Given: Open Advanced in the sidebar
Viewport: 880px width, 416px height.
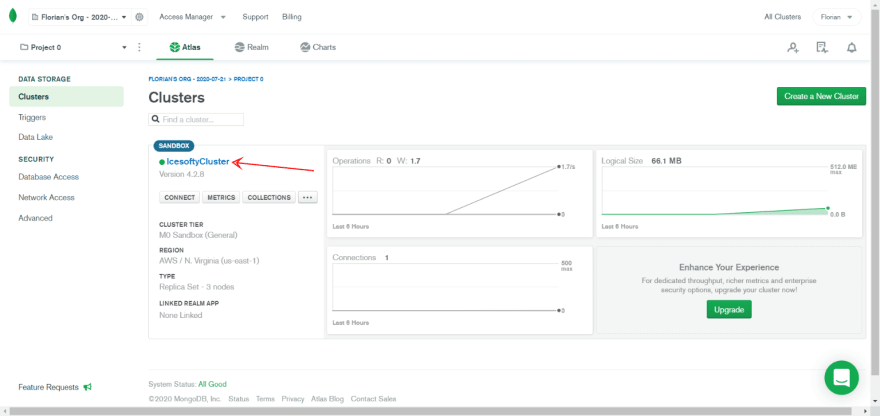Looking at the screenshot, I should point(35,218).
